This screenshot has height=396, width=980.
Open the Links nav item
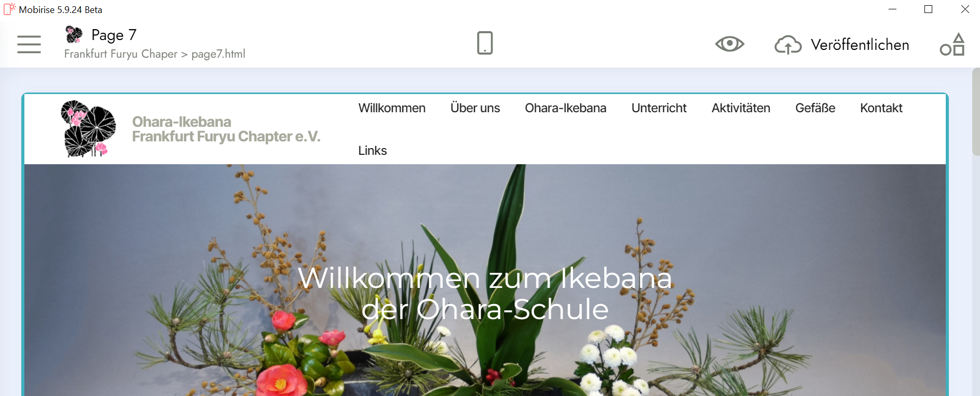[x=372, y=151]
